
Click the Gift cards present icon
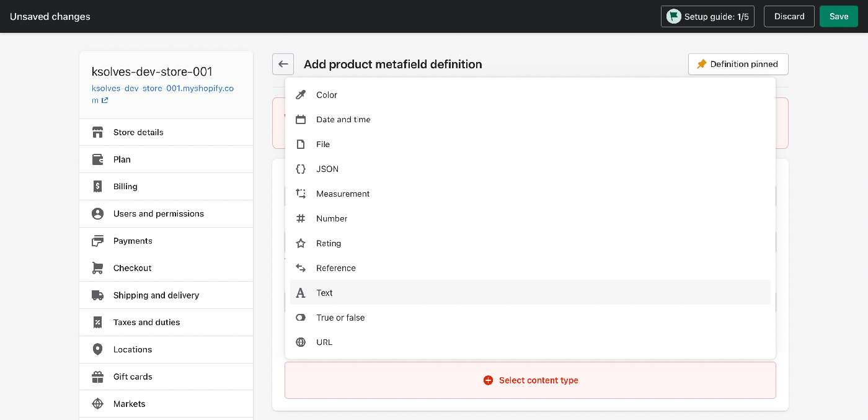pos(97,377)
